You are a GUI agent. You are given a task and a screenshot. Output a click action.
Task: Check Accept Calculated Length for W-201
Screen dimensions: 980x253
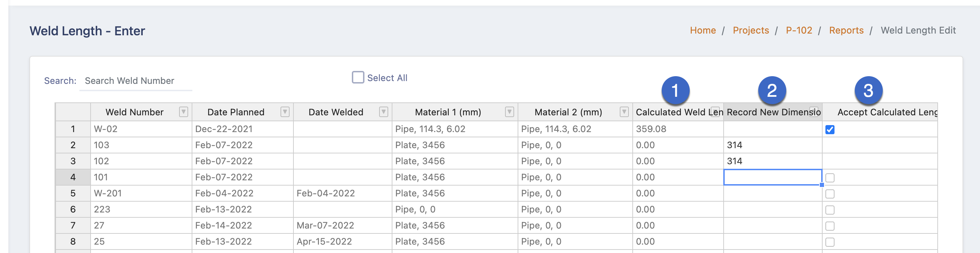coord(830,194)
